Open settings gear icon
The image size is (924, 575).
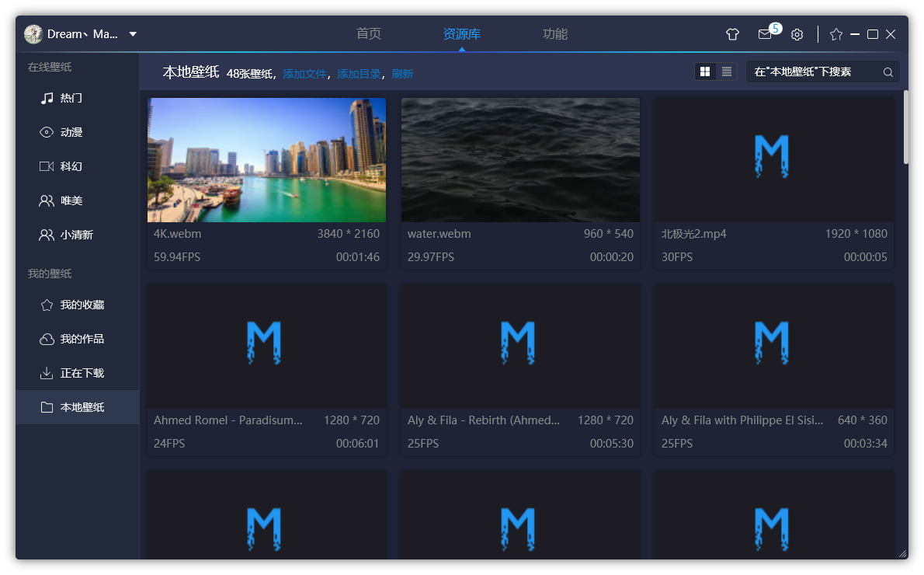click(x=797, y=35)
